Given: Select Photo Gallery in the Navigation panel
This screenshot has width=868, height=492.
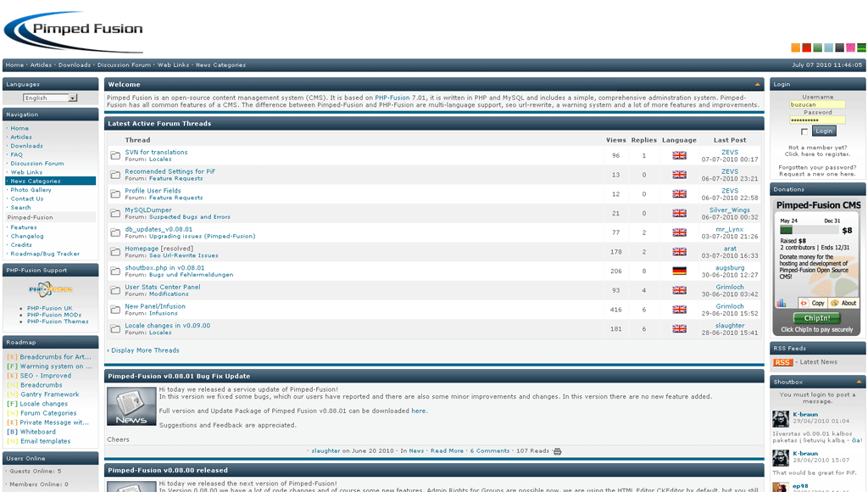Looking at the screenshot, I should (31, 190).
